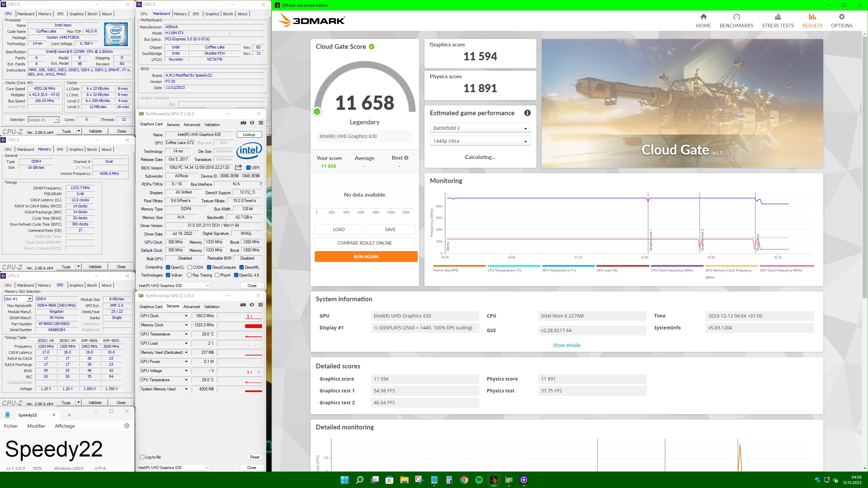
Task: Click the 3DMark taskbar icon
Action: (x=494, y=480)
